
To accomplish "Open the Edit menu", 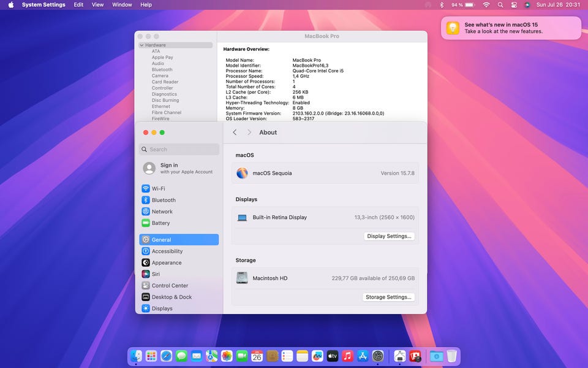I will pos(78,5).
